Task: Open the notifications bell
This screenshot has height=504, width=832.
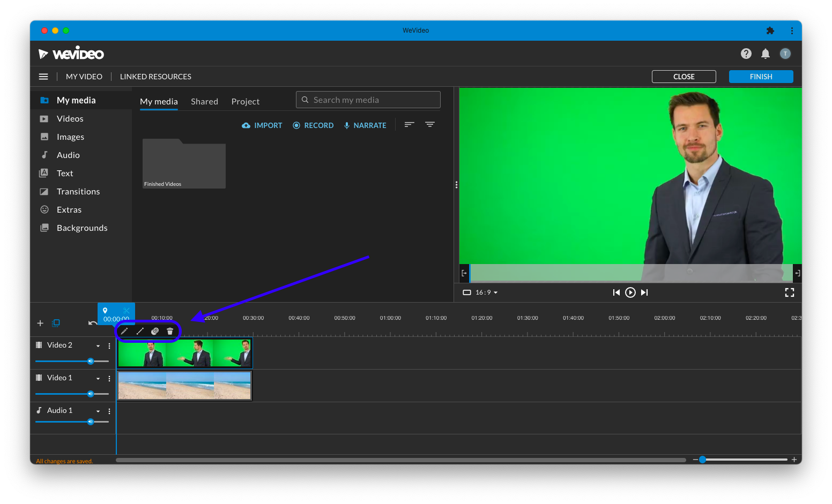Action: pyautogui.click(x=766, y=54)
